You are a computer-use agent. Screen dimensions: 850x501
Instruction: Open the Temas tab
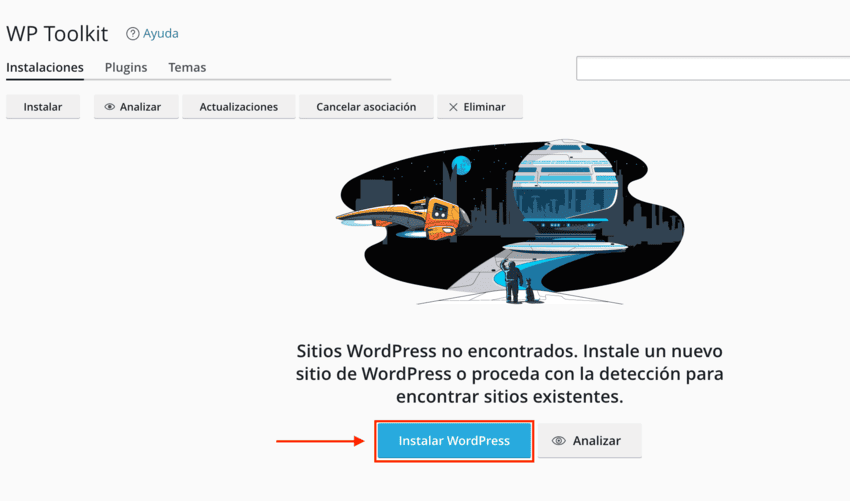coord(187,67)
